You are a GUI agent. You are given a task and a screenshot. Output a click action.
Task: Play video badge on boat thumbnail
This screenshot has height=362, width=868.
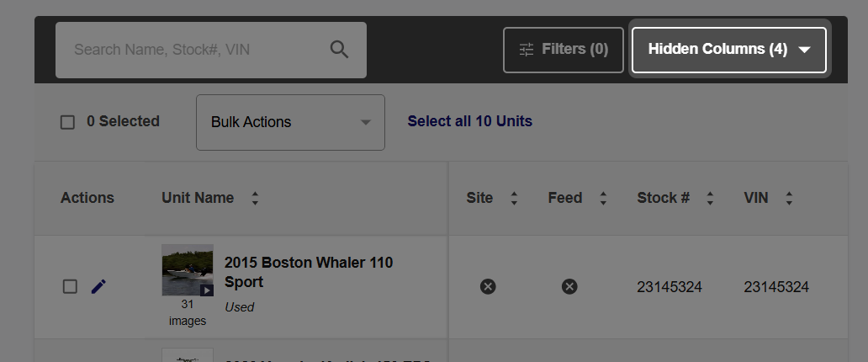click(206, 290)
